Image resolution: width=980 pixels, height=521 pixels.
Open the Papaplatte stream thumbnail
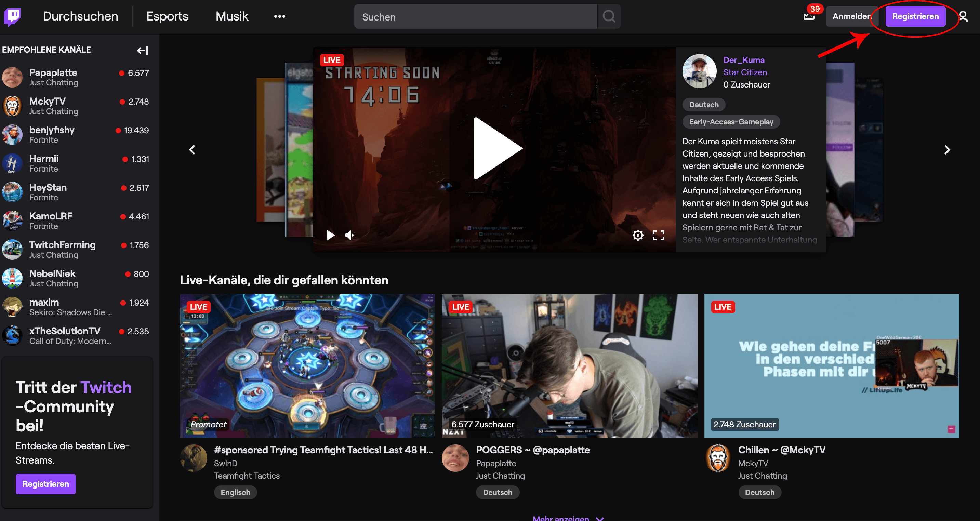pos(569,365)
